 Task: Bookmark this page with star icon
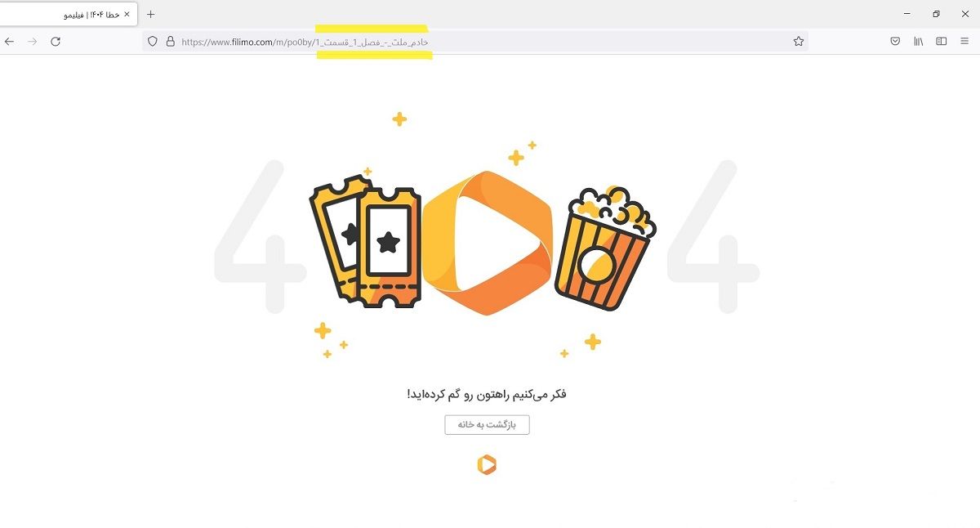pos(799,41)
